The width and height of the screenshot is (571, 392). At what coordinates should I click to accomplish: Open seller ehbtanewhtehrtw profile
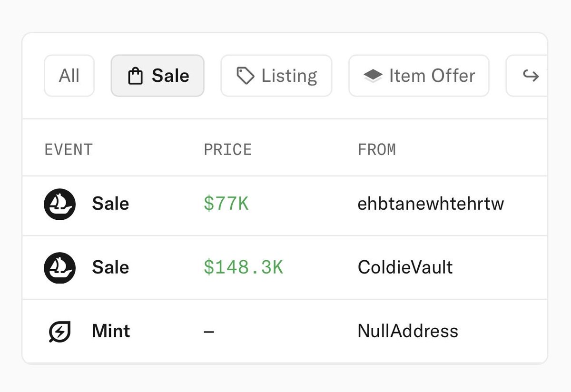[431, 204]
